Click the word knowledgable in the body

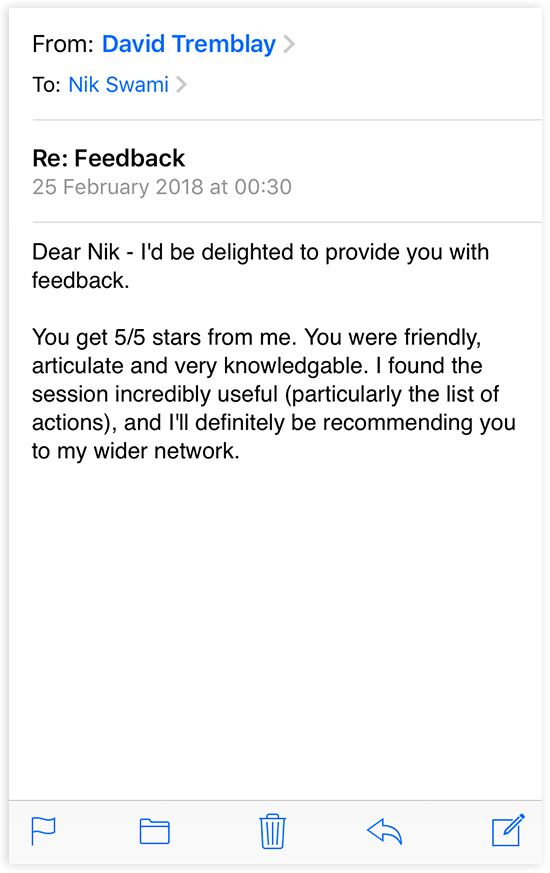pyautogui.click(x=296, y=366)
